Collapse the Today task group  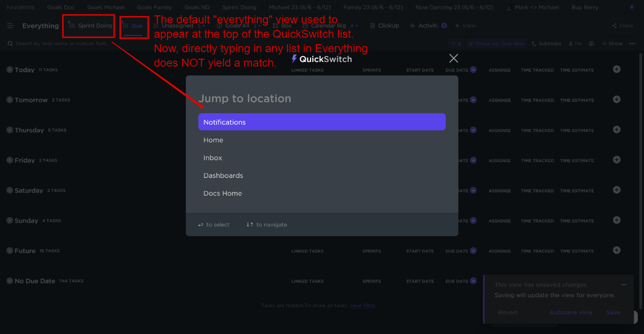9,69
